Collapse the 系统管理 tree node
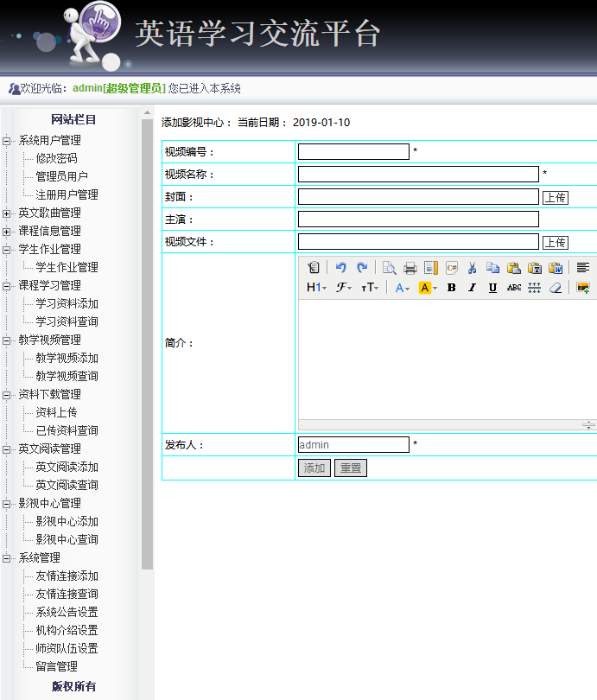Viewport: 597px width, 700px height. pos(6,558)
